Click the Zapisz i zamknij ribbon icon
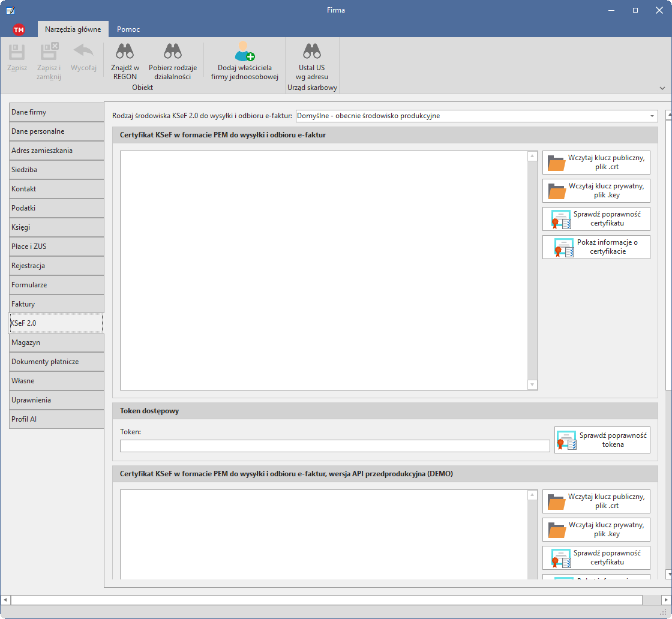 pyautogui.click(x=49, y=51)
